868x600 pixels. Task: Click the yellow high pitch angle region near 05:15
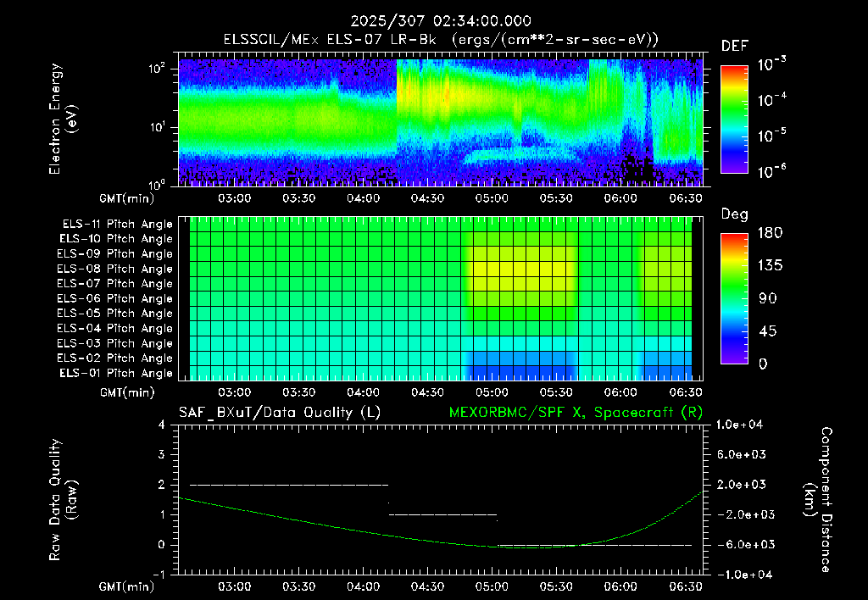click(523, 269)
